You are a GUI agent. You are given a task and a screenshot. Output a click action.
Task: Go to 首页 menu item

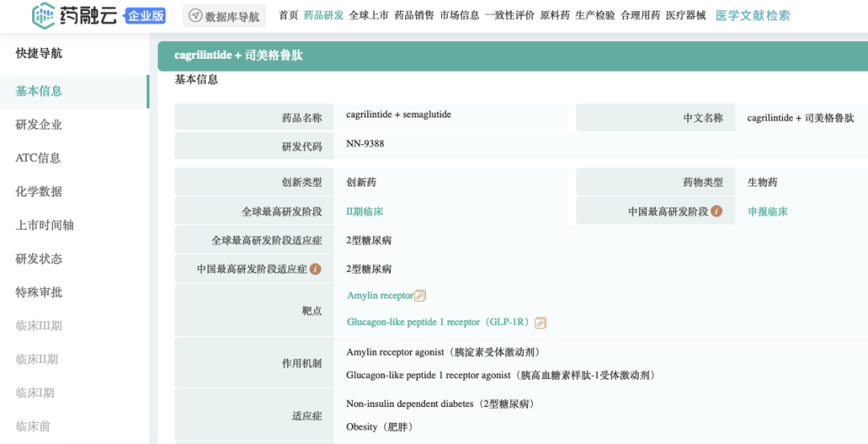click(289, 15)
